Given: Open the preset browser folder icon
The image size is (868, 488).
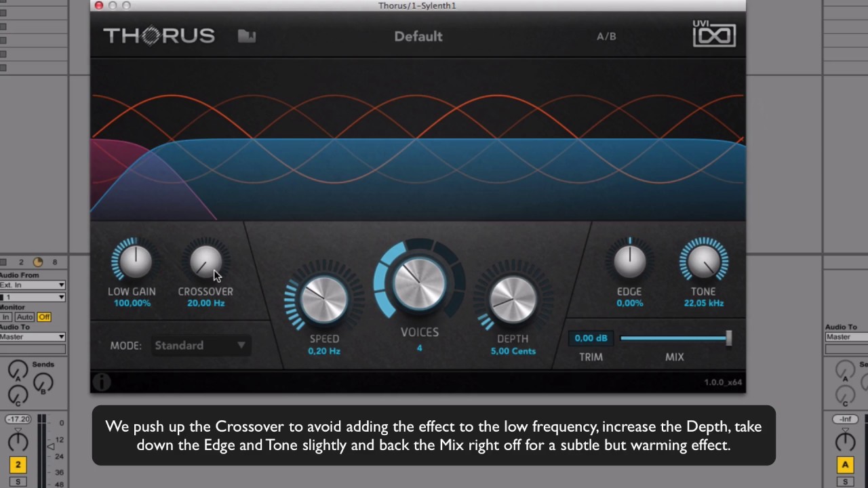Looking at the screenshot, I should (x=247, y=36).
